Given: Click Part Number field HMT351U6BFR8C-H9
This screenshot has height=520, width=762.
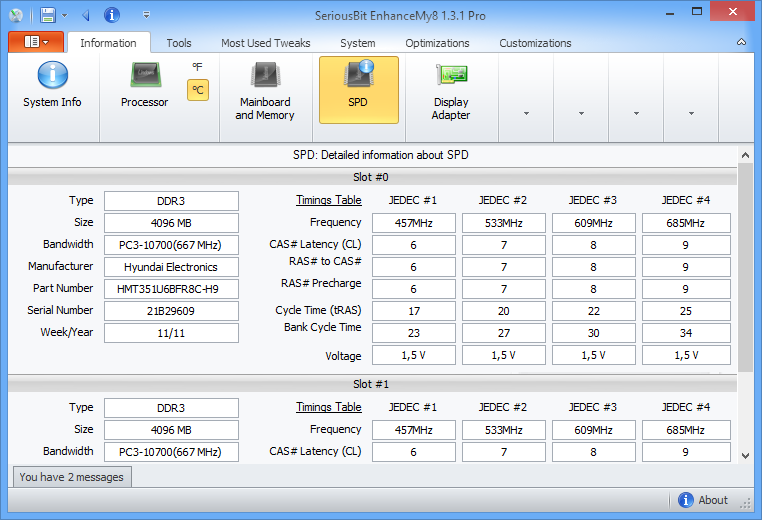Looking at the screenshot, I should point(171,289).
